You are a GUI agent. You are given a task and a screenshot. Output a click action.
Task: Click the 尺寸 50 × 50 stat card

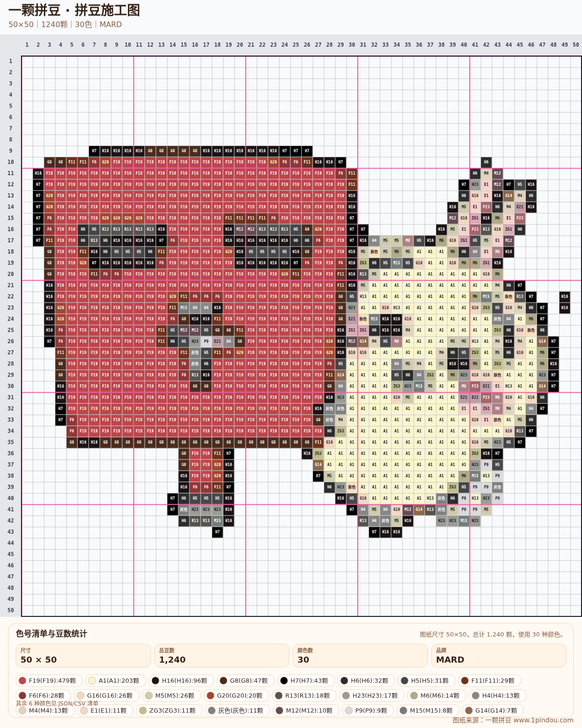click(83, 656)
